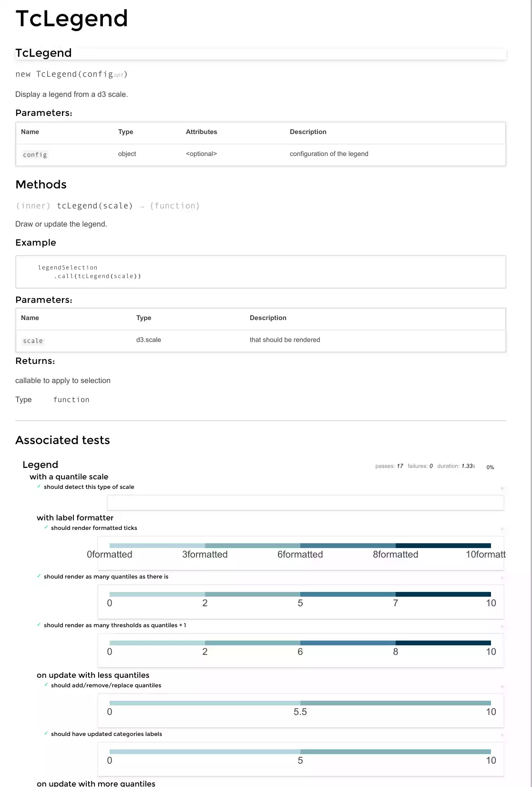Screen dimensions: 532x787
Task: Replay the "should add/remove/replace quantiles" test
Action: [x=502, y=686]
